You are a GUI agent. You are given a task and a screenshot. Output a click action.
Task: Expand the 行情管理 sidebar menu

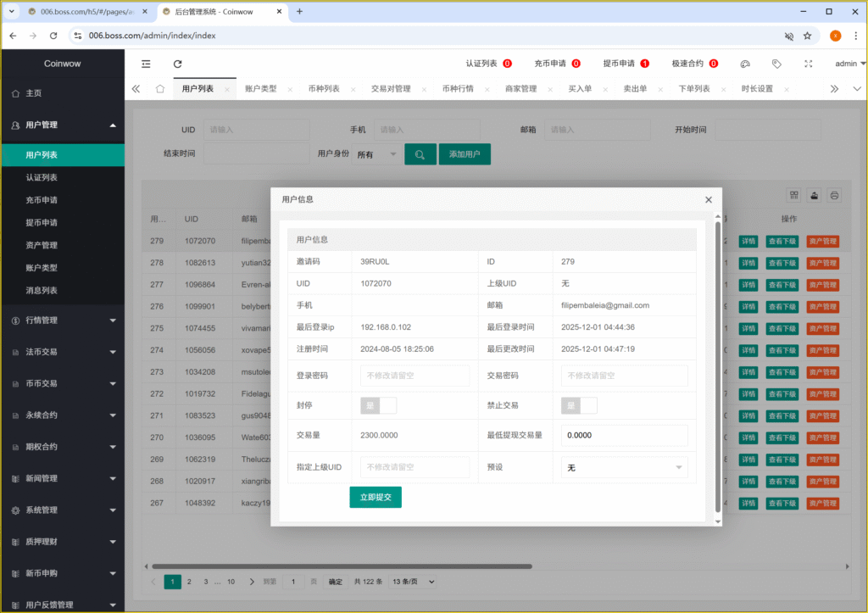[63, 320]
